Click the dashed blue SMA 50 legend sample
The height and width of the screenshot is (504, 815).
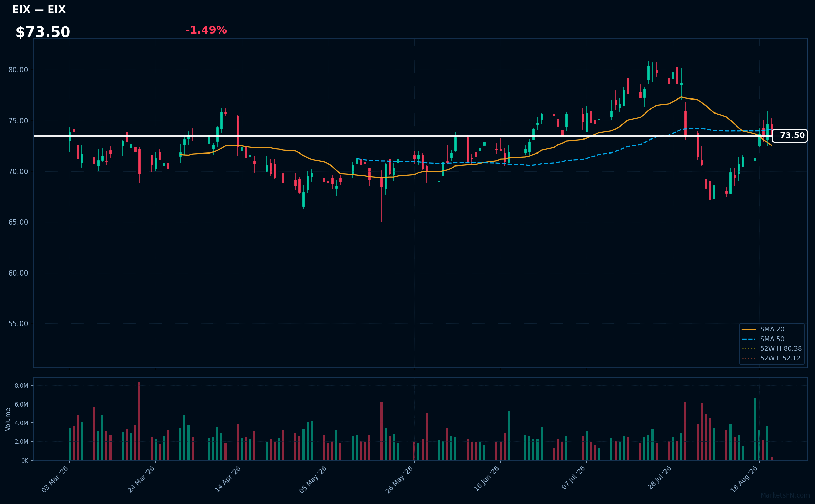pos(749,339)
